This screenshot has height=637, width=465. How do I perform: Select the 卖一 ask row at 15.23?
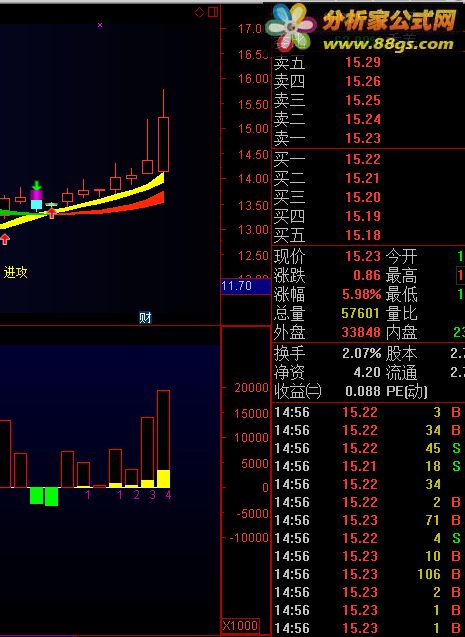(369, 139)
